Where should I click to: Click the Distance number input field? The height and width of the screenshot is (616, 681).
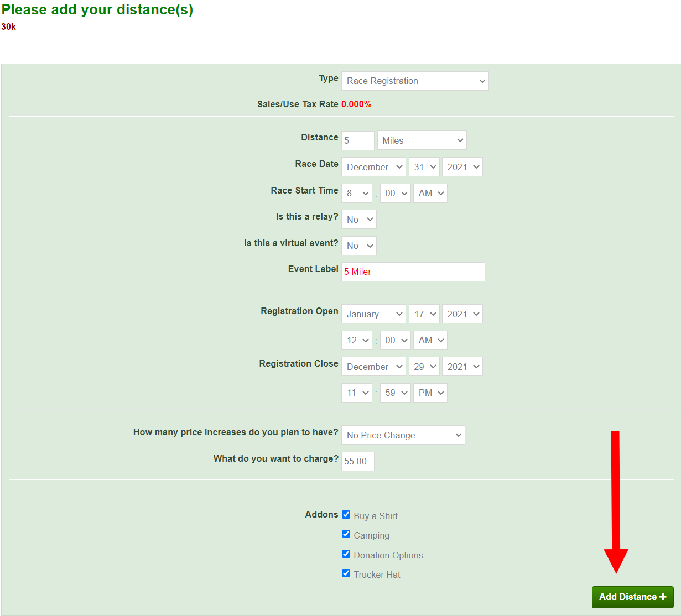(357, 140)
